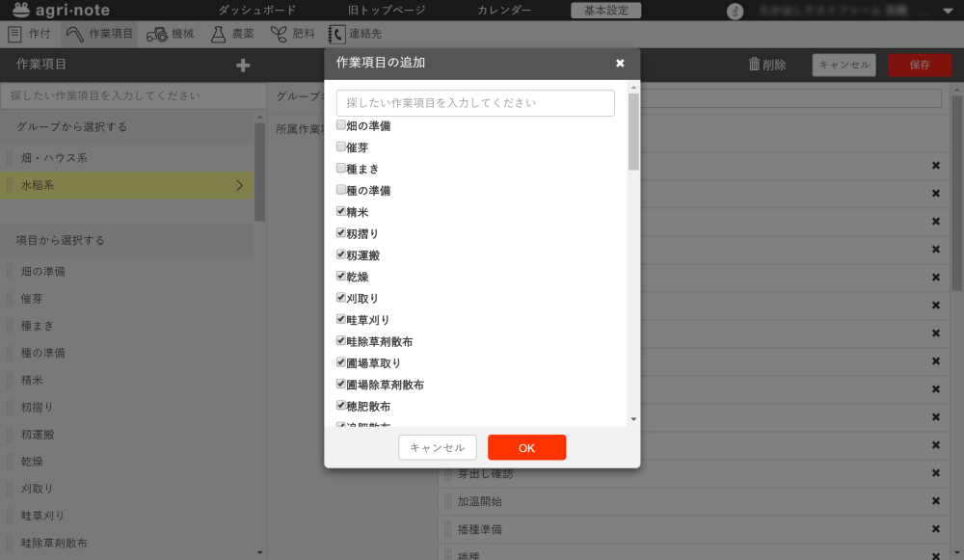Open the 連絡先 phone book icon

336,35
